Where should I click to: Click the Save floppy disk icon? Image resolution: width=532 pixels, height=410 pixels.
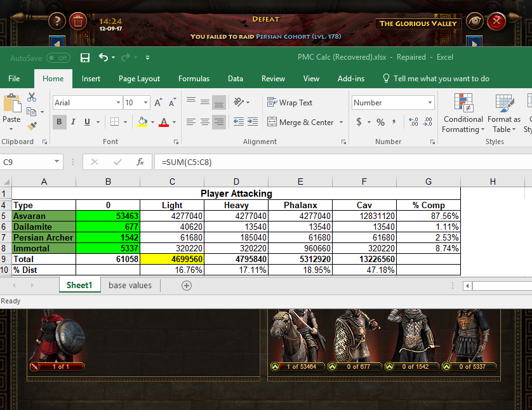point(85,58)
